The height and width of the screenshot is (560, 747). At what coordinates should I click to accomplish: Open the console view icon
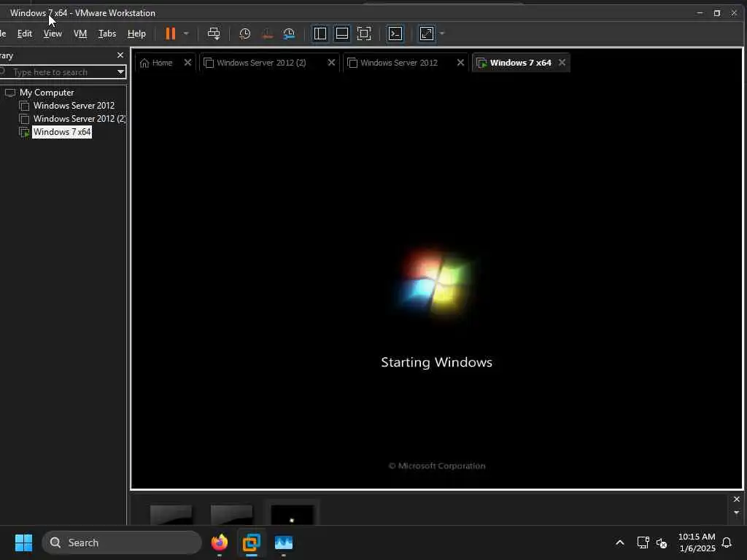click(x=395, y=34)
